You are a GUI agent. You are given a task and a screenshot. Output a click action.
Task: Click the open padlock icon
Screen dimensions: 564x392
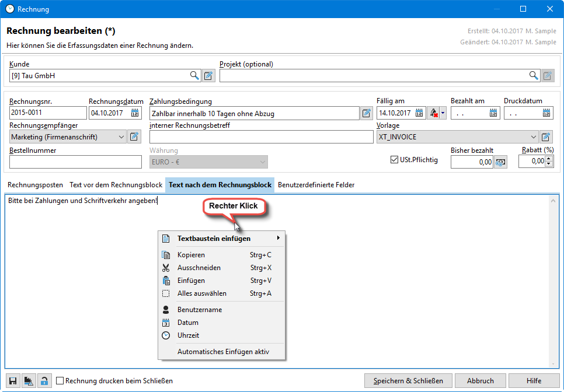(44, 381)
